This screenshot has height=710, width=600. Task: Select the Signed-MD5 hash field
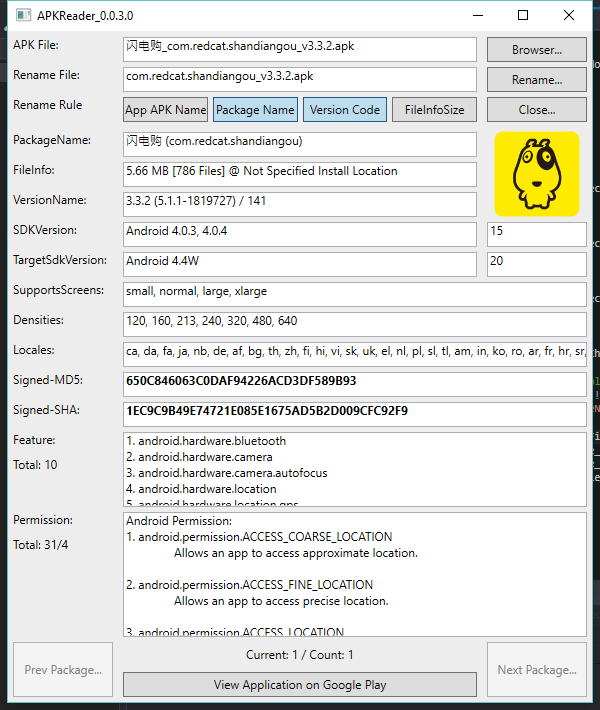pyautogui.click(x=354, y=382)
